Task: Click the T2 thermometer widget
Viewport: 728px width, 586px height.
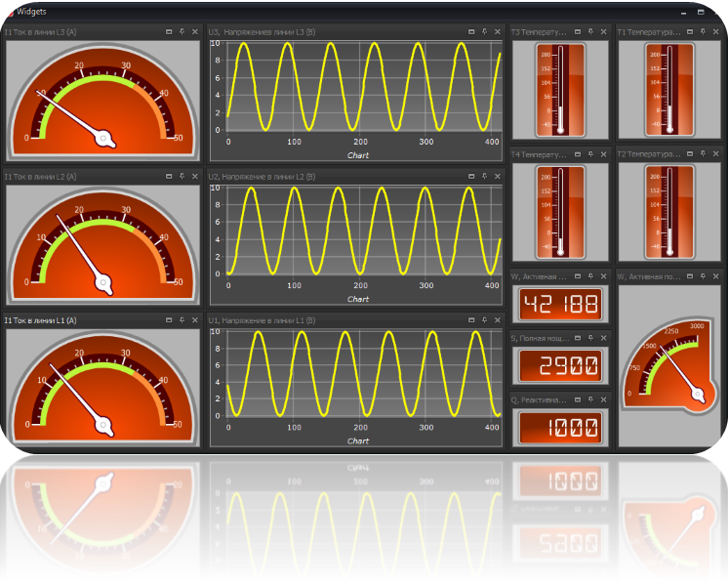Action: pyautogui.click(x=669, y=212)
